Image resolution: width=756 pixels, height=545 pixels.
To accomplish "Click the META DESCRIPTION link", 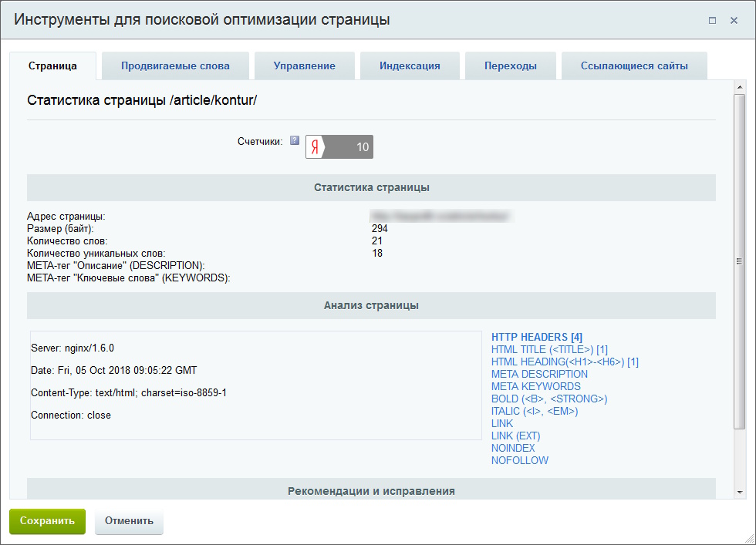I will click(x=538, y=374).
